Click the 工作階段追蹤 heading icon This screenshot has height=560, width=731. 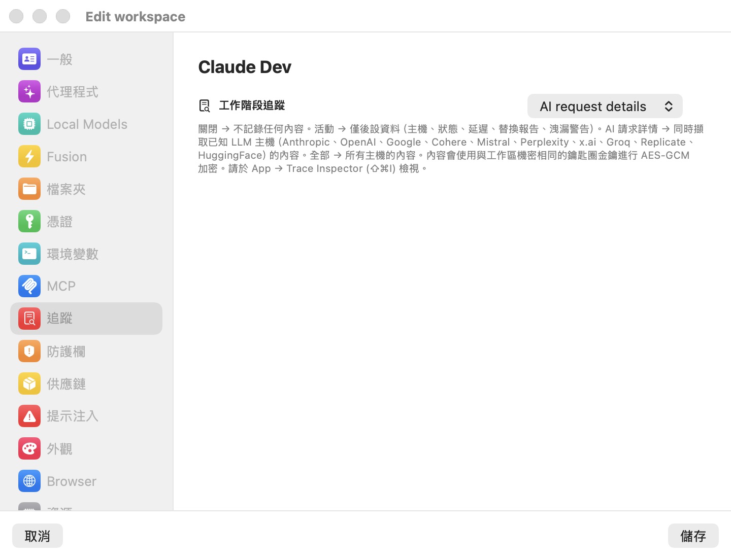205,106
